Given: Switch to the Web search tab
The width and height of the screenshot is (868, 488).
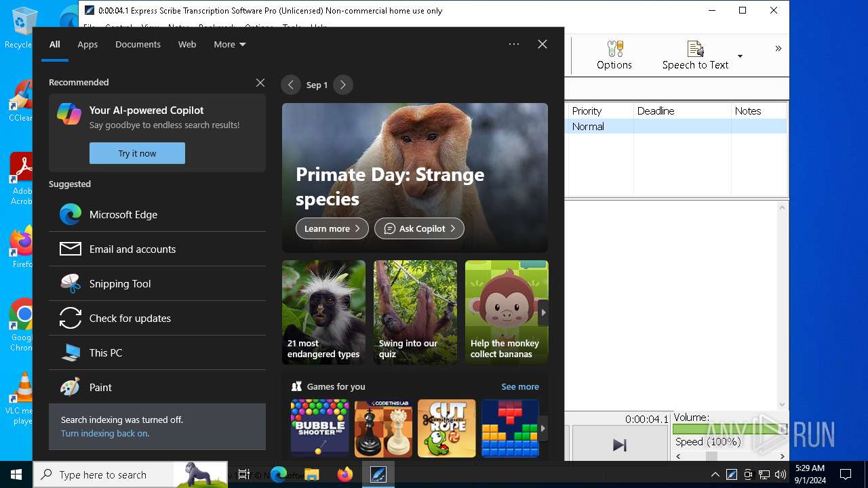Looking at the screenshot, I should pos(187,44).
